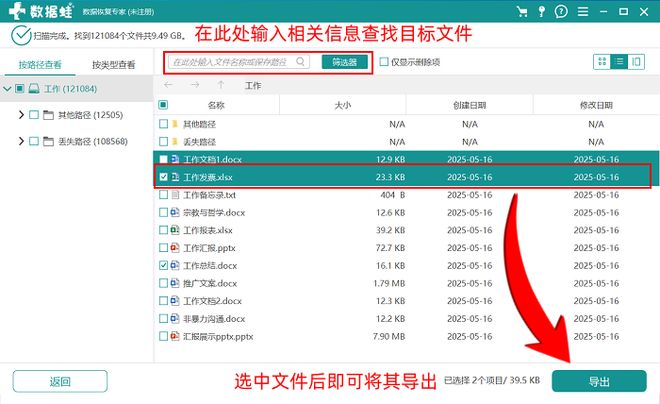Select the 工作总结.docx file name
The width and height of the screenshot is (660, 404).
pos(210,266)
